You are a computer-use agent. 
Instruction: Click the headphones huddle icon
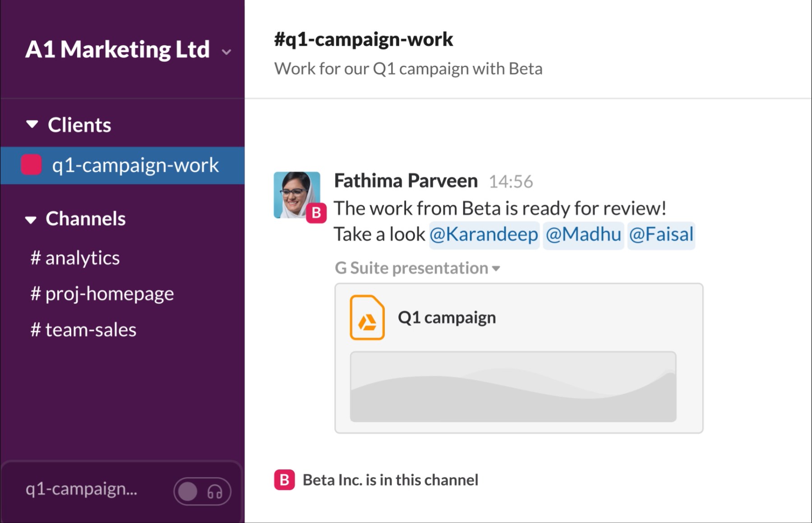pyautogui.click(x=215, y=491)
